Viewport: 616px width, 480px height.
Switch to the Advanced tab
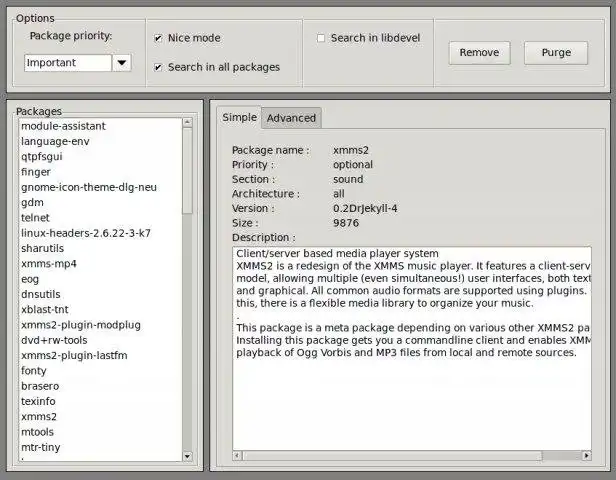pos(291,118)
